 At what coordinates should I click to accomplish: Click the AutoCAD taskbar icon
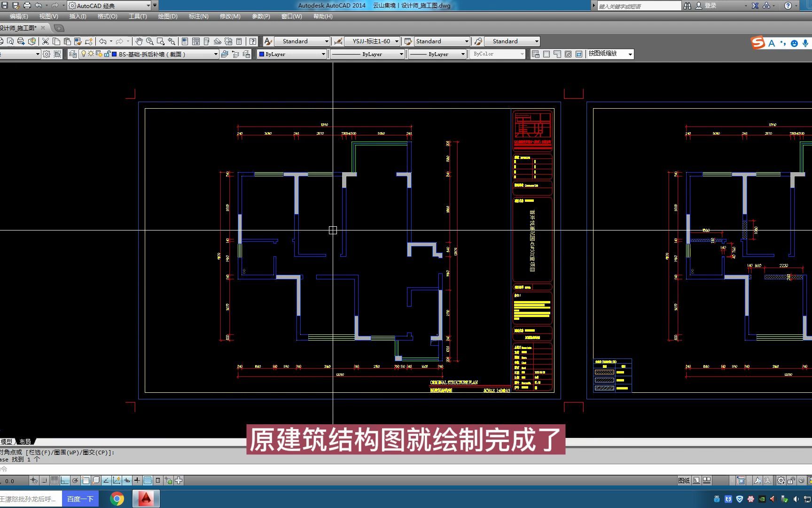[x=146, y=499]
